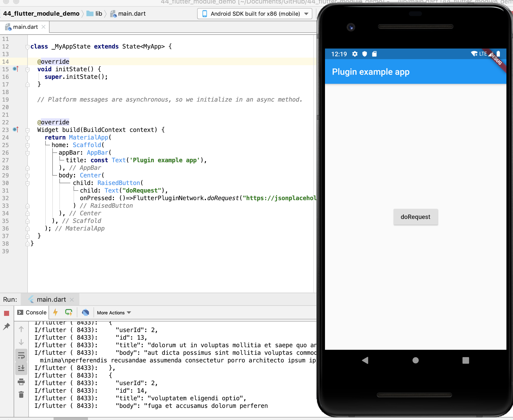
Task: Click the red Stop run button
Action: (x=7, y=313)
